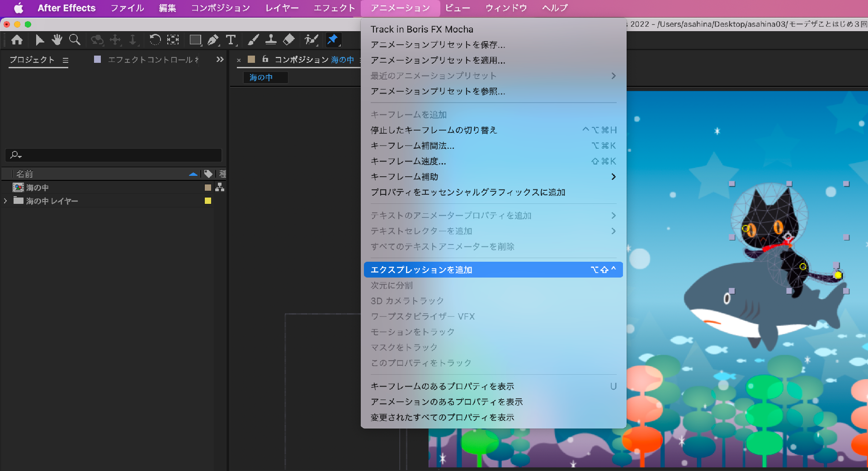Screen dimensions: 868x471
Task: Click the Home icon in the toolbar
Action: tap(17, 40)
